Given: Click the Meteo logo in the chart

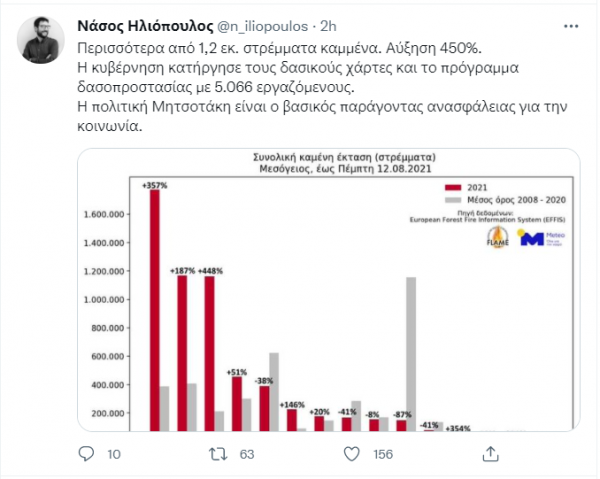Looking at the screenshot, I should pos(541,238).
